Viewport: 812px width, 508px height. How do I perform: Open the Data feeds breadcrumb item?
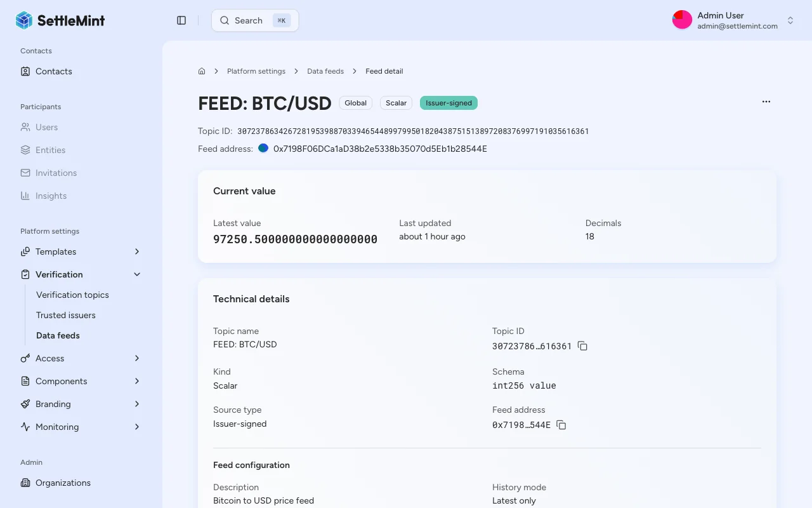[325, 71]
